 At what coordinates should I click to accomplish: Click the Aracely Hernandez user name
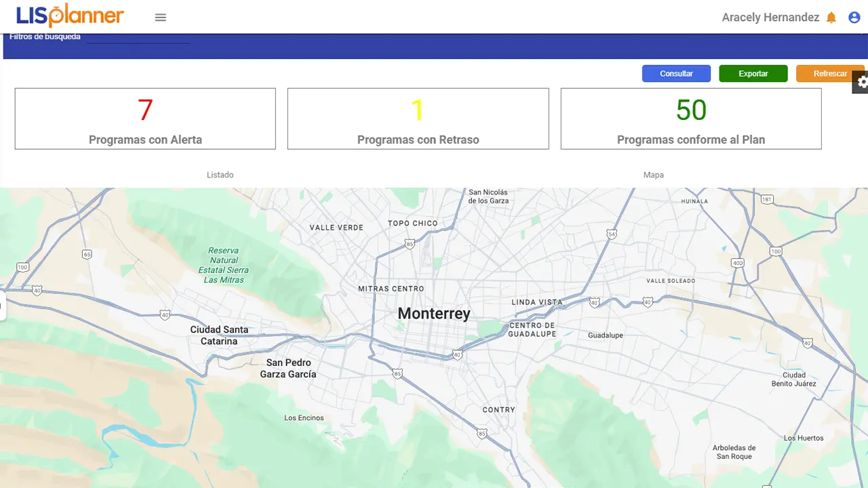click(x=770, y=18)
